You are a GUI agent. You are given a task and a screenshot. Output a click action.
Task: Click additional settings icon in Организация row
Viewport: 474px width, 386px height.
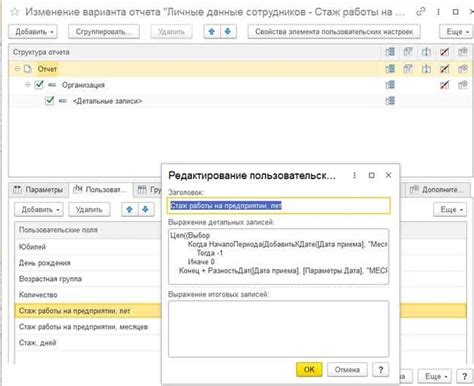click(462, 85)
